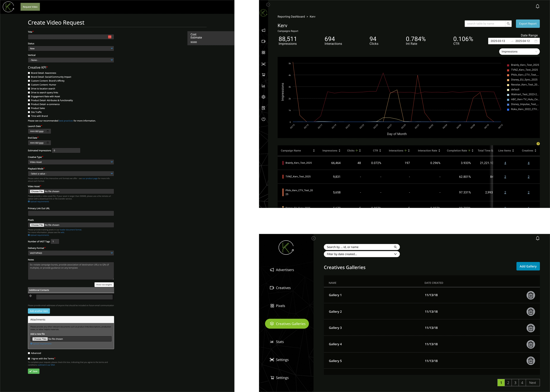Click the green Save button

point(34,371)
